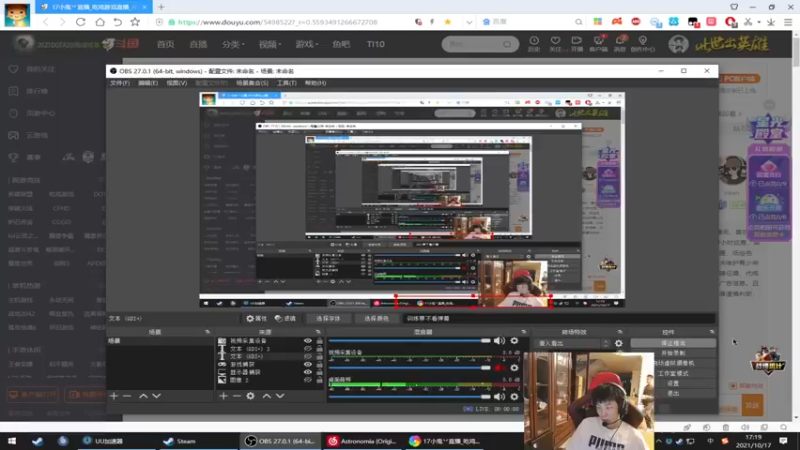Remove scene with the minus icon

click(x=127, y=396)
